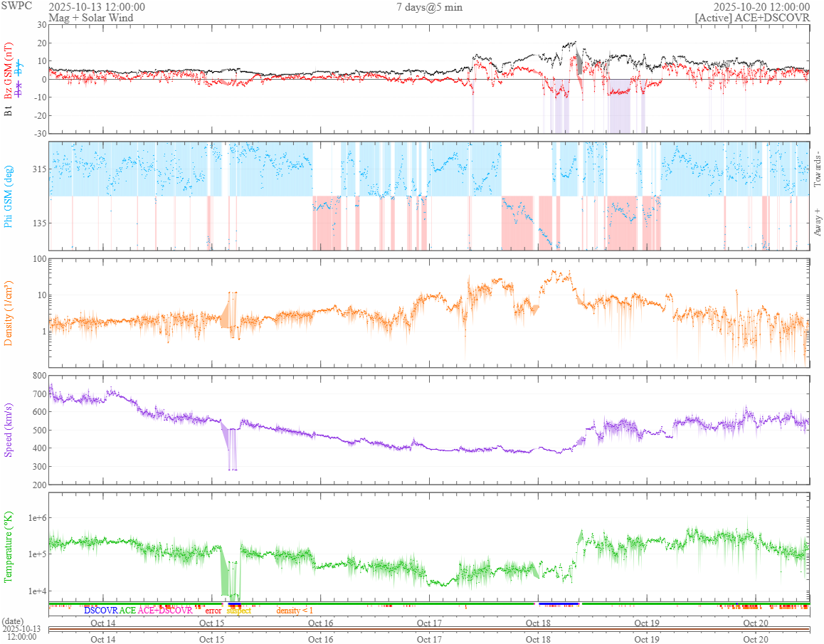Click the 700 tick on the Speed axis

click(40, 394)
